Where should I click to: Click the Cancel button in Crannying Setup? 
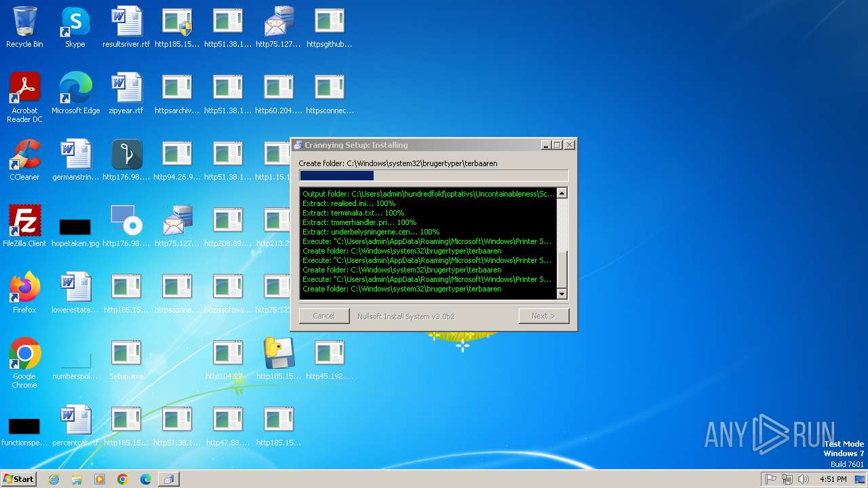pyautogui.click(x=324, y=316)
